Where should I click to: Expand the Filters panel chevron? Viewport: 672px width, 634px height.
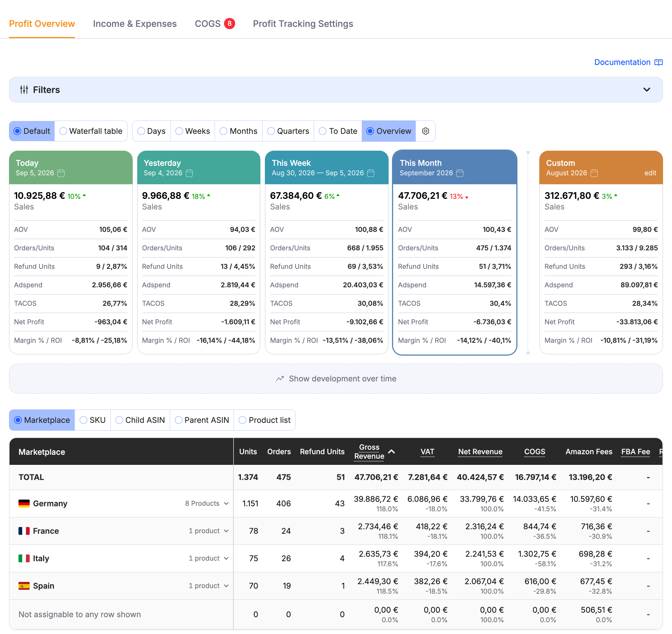(646, 90)
